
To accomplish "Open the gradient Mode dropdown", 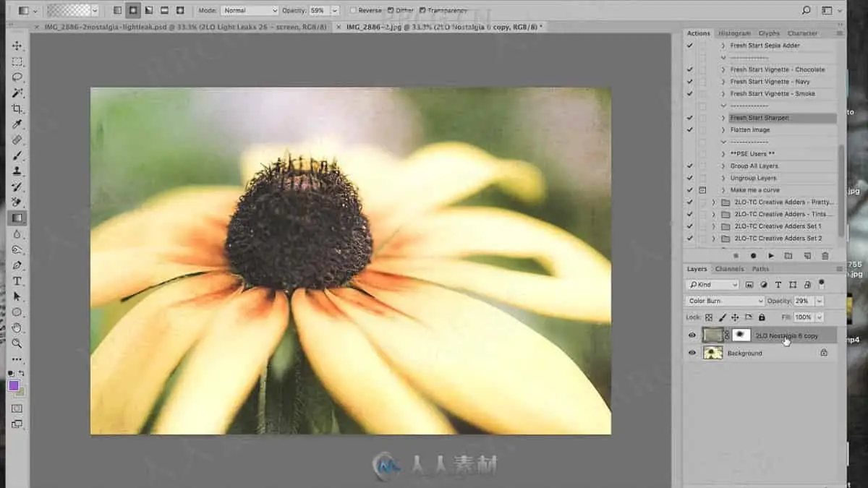I will click(x=249, y=11).
